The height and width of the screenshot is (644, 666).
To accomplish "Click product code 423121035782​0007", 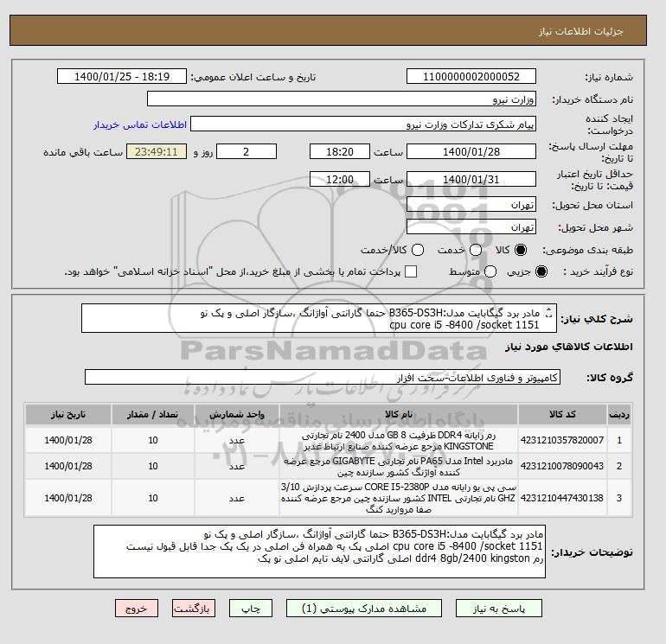I will [562, 440].
